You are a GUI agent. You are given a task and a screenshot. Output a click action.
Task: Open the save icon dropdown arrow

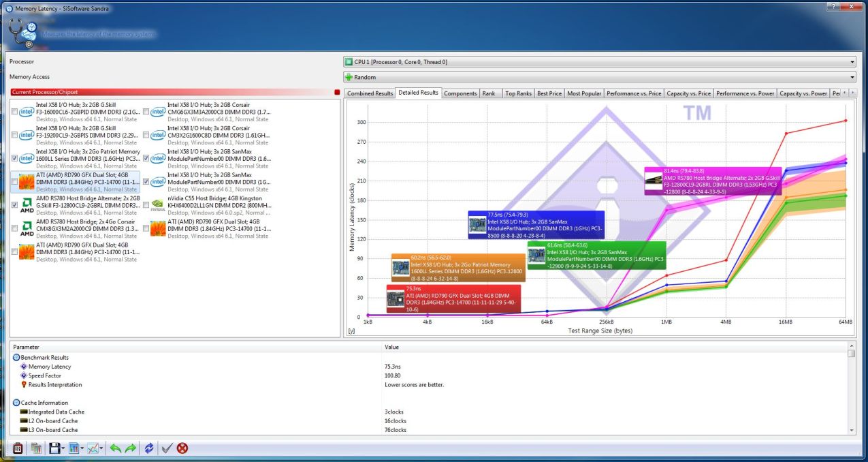tap(63, 448)
